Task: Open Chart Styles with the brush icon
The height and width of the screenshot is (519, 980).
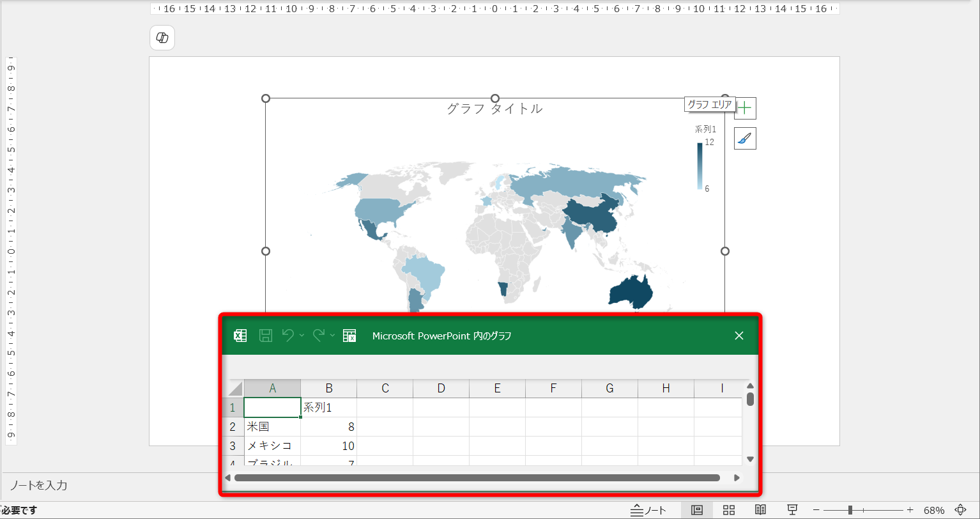Action: coord(744,138)
